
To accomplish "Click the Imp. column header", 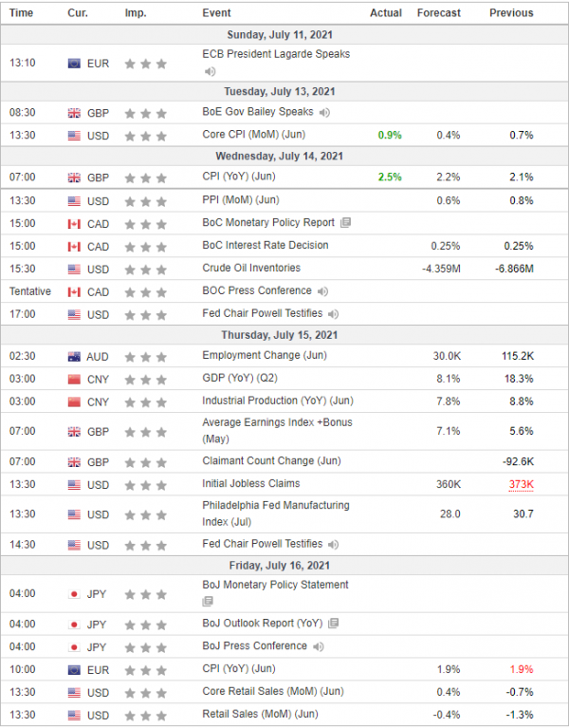I will (x=136, y=13).
